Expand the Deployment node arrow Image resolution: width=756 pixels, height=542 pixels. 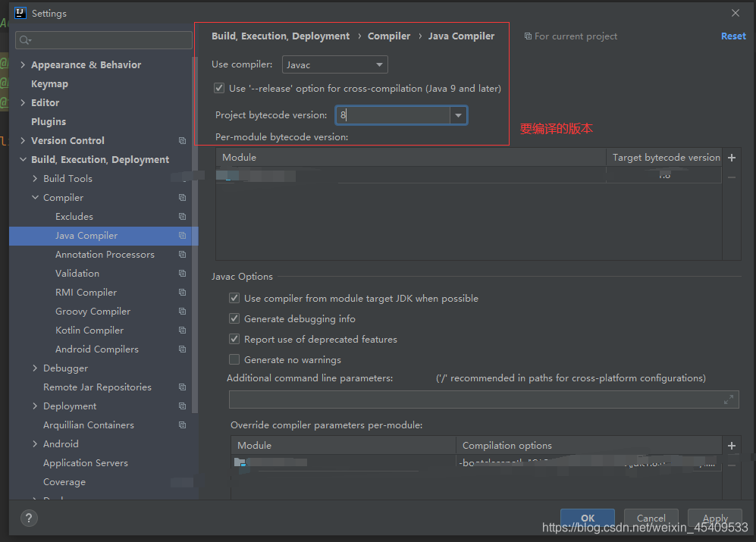[35, 406]
